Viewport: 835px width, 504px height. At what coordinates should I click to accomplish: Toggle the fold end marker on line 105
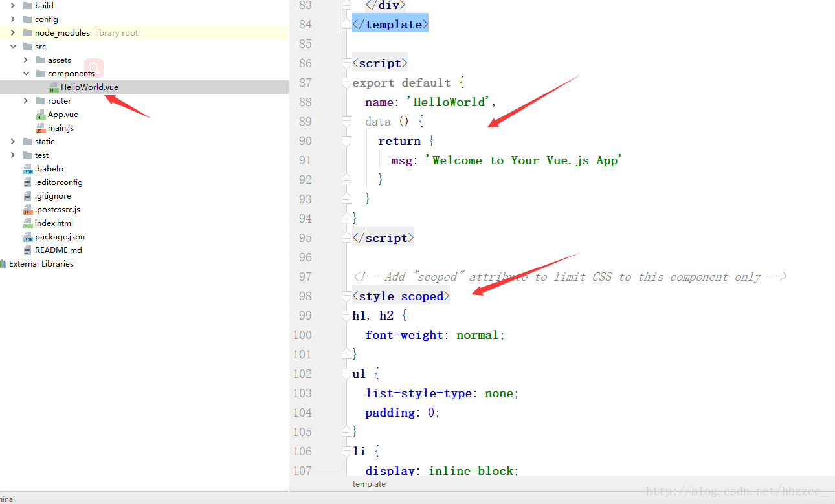[x=346, y=432]
